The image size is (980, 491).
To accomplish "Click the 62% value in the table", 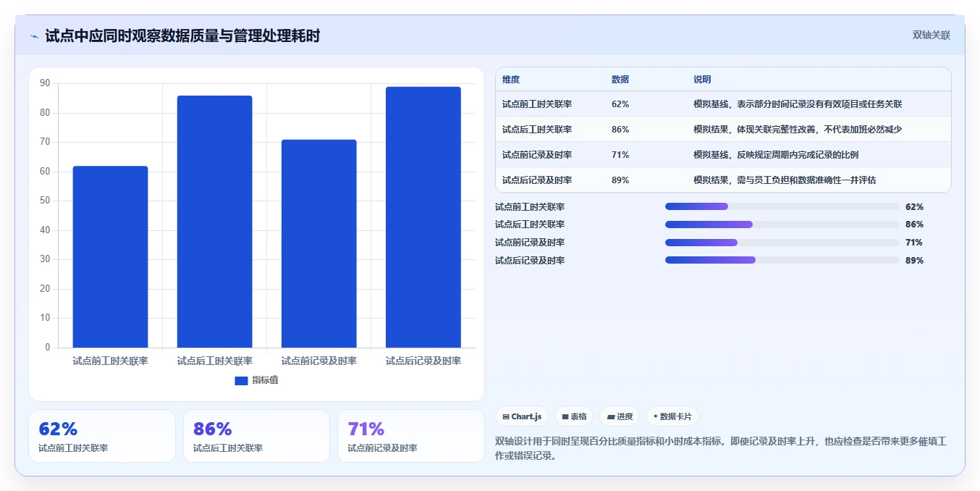I will (620, 104).
